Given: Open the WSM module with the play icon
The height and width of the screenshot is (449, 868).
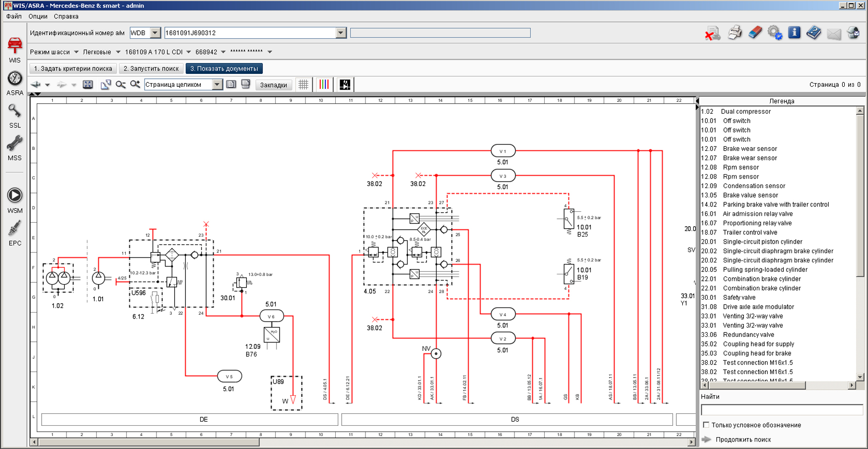Looking at the screenshot, I should tap(15, 199).
